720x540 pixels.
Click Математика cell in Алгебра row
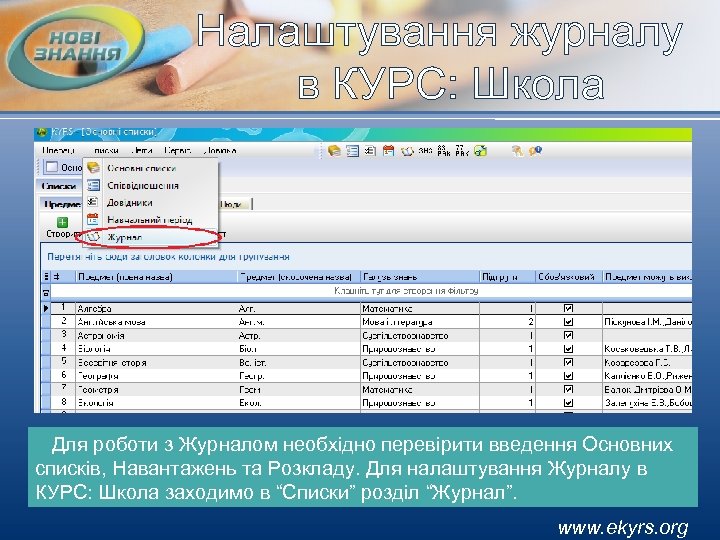[x=420, y=309]
